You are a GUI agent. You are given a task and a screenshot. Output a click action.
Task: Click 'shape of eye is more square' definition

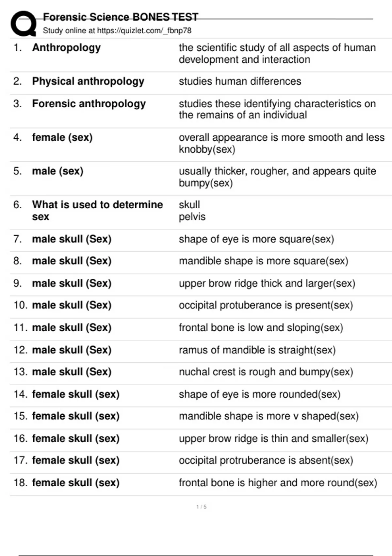point(256,239)
